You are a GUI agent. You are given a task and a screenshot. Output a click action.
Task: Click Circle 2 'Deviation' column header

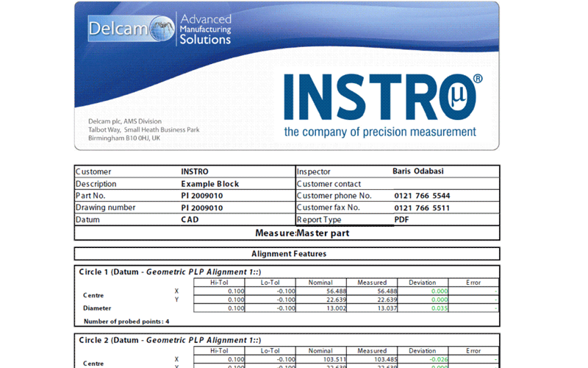pyautogui.click(x=422, y=351)
